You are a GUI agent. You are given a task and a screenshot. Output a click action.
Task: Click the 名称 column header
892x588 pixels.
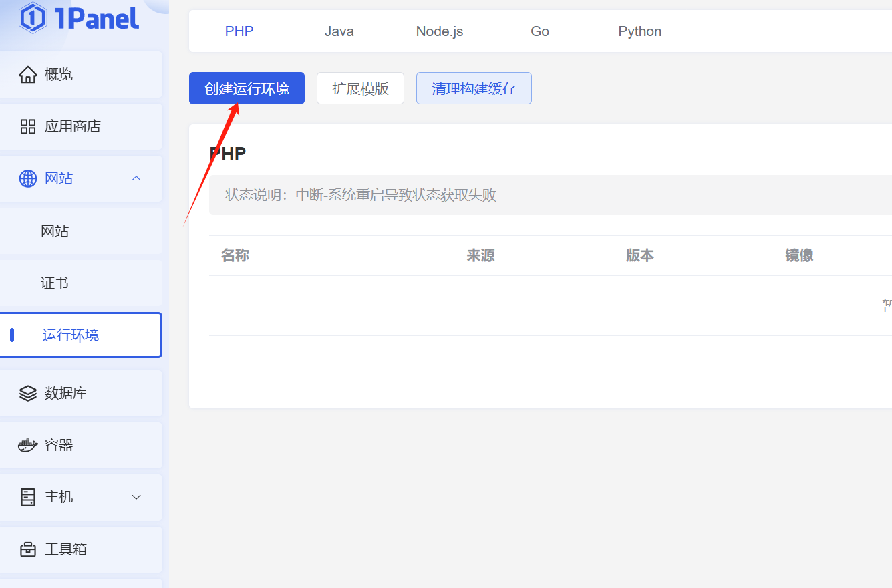[x=235, y=255]
